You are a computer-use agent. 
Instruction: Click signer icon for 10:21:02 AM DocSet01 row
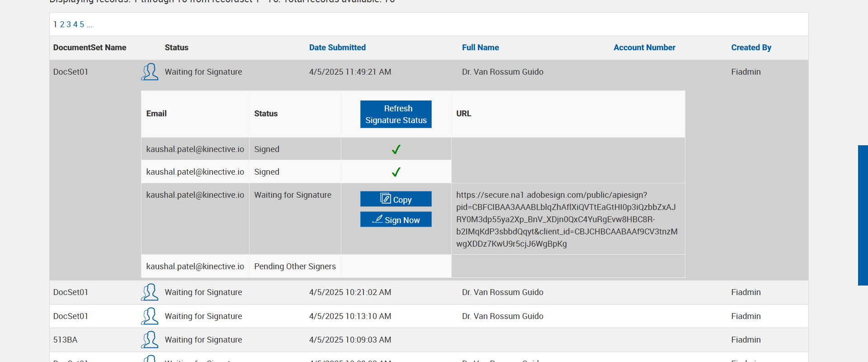click(150, 292)
